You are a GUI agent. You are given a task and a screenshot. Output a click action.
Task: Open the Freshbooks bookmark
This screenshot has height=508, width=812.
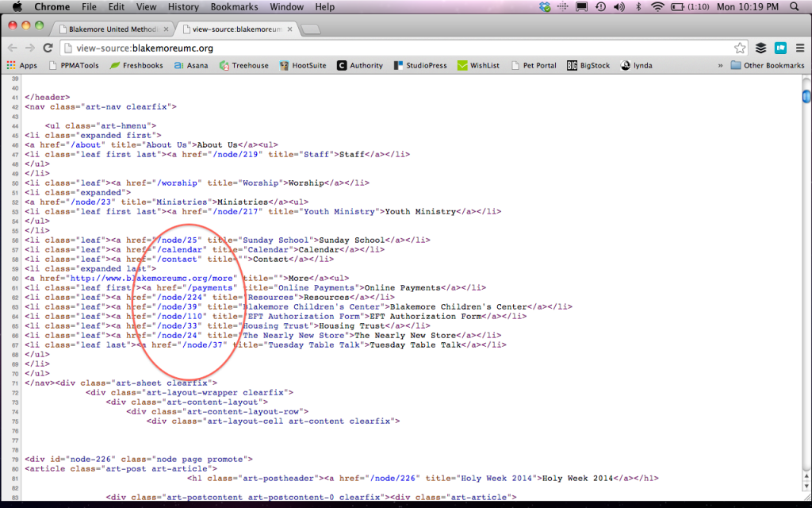pos(136,65)
